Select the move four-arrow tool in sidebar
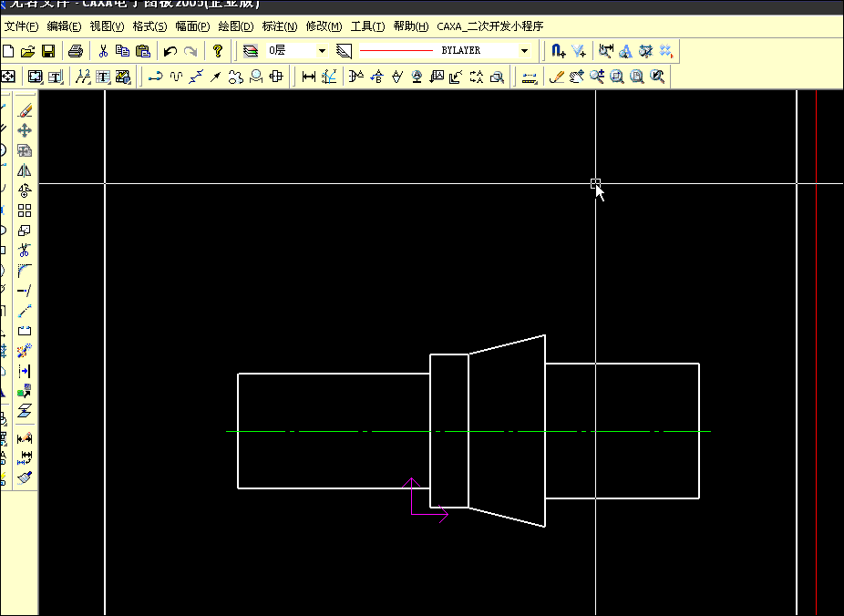Viewport: 844px width, 616px height. [x=25, y=130]
